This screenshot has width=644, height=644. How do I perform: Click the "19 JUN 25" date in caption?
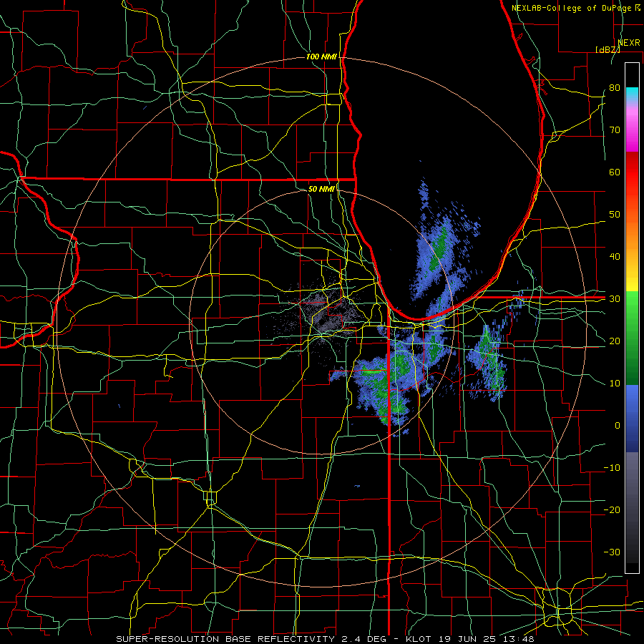pos(467,639)
